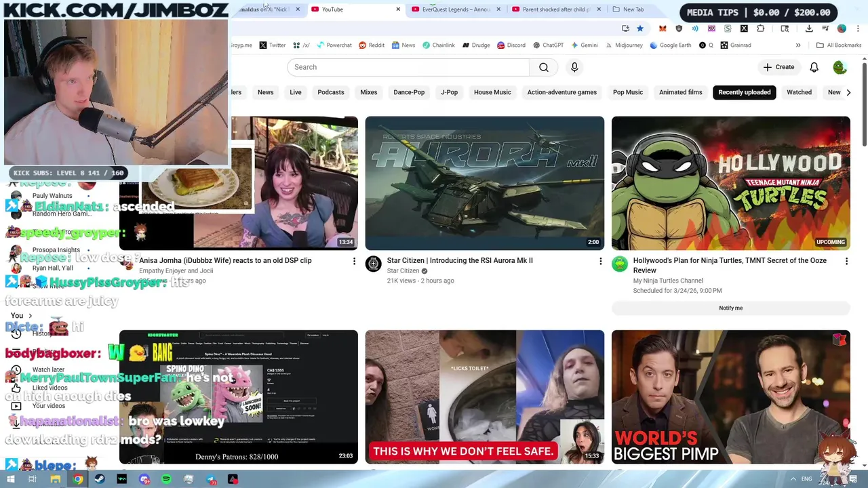868x488 pixels.
Task: Open Star Citizen Aurora Mk II video thumbnail
Action: (x=485, y=183)
